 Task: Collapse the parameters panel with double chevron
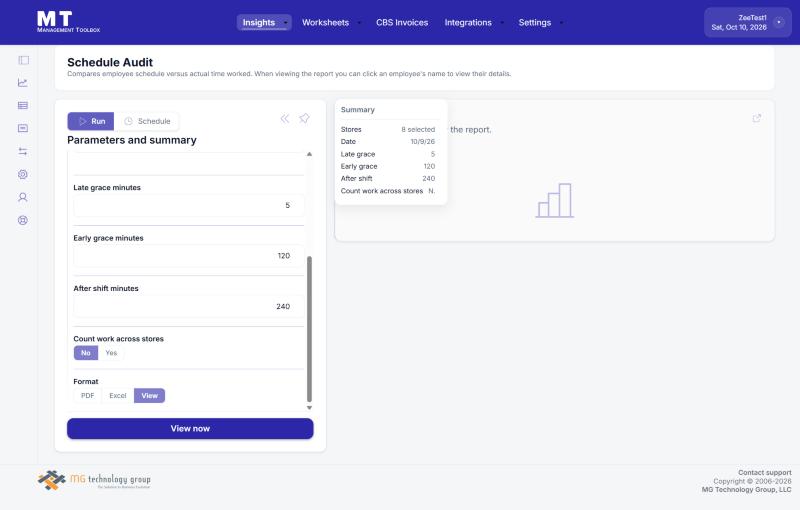click(x=285, y=118)
